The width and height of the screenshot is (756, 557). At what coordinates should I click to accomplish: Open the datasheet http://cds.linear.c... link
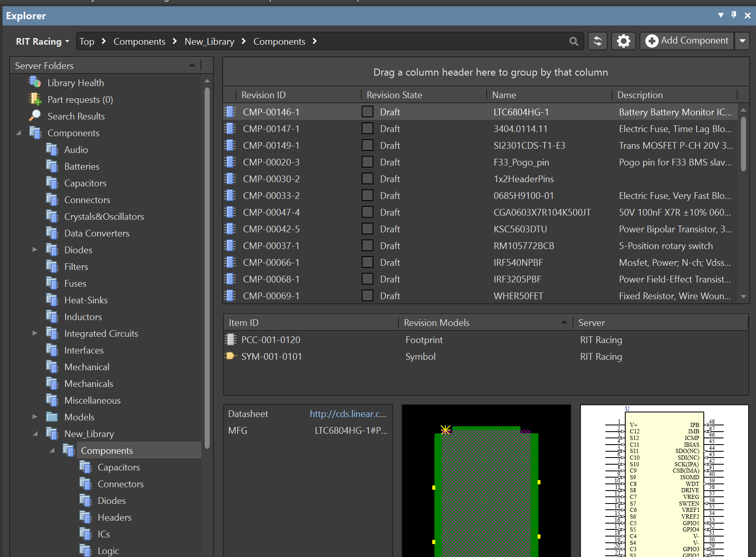348,414
